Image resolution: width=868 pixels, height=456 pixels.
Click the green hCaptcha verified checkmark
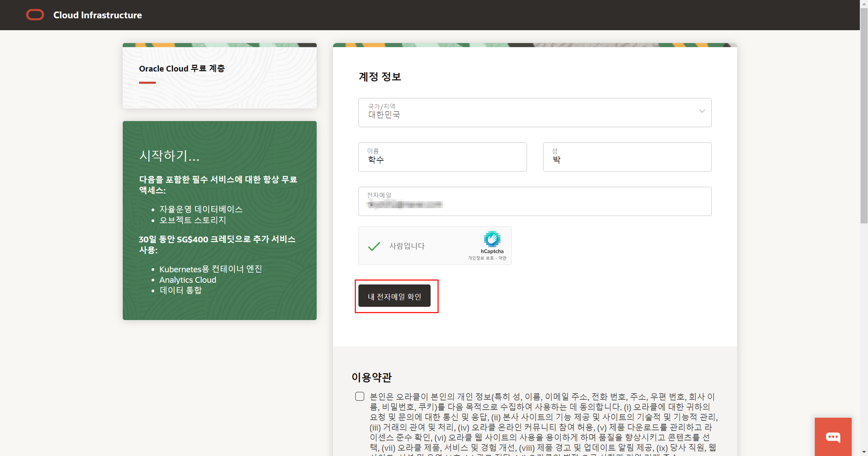coord(374,246)
